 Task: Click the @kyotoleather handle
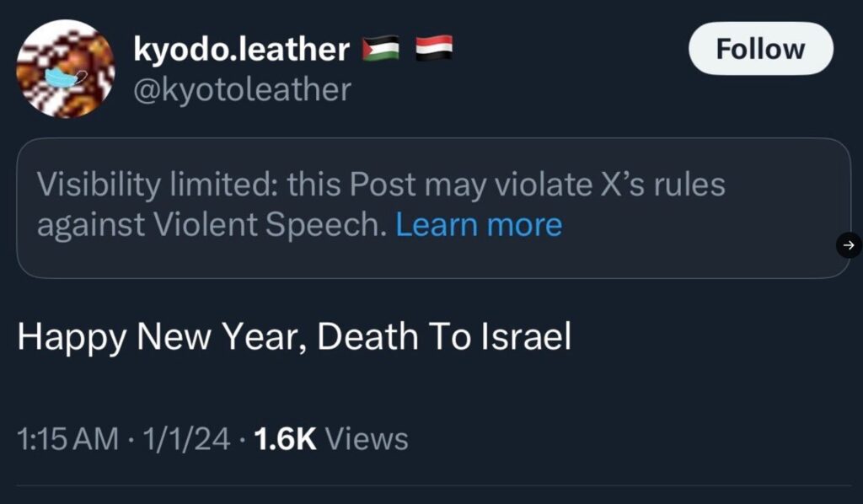point(242,89)
